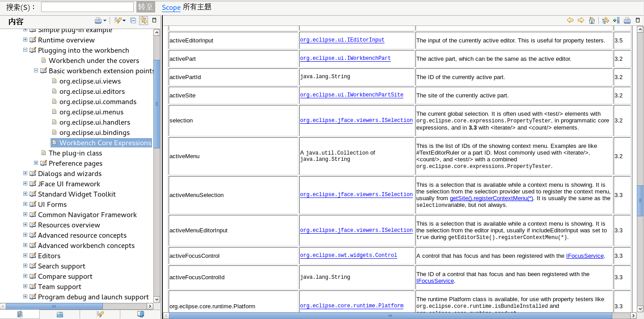
Task: Open org.eclipse.ui.IWorkbenchPartSite link
Action: (352, 95)
